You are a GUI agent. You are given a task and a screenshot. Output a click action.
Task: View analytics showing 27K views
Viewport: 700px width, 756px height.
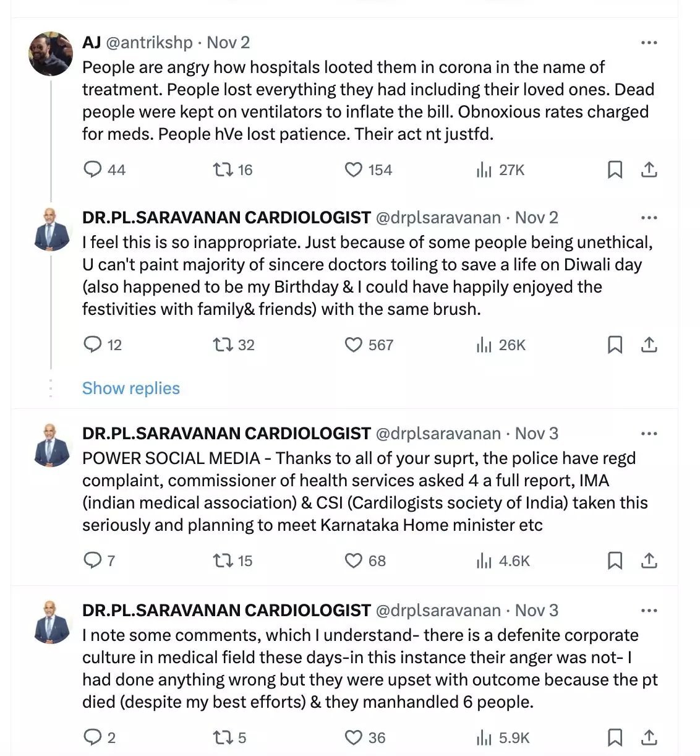pyautogui.click(x=484, y=170)
